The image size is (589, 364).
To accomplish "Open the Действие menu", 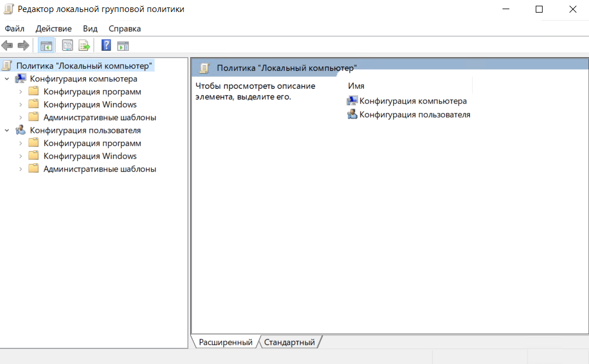I will pyautogui.click(x=53, y=29).
